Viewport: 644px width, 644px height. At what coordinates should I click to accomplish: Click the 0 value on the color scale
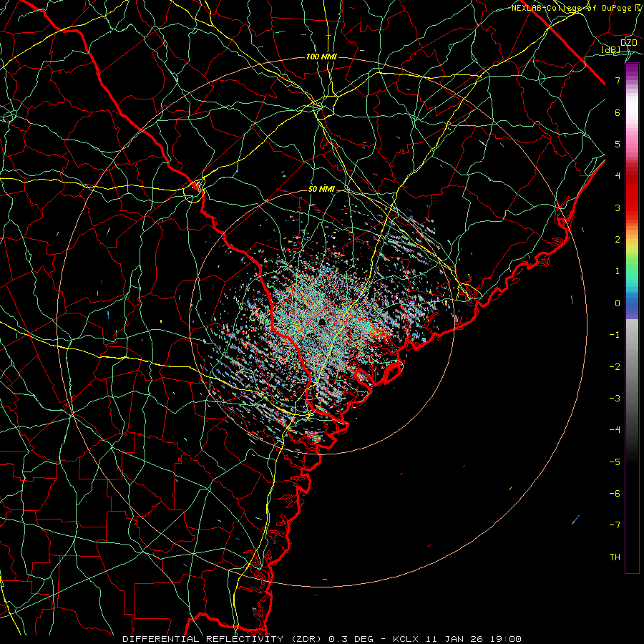pos(618,303)
